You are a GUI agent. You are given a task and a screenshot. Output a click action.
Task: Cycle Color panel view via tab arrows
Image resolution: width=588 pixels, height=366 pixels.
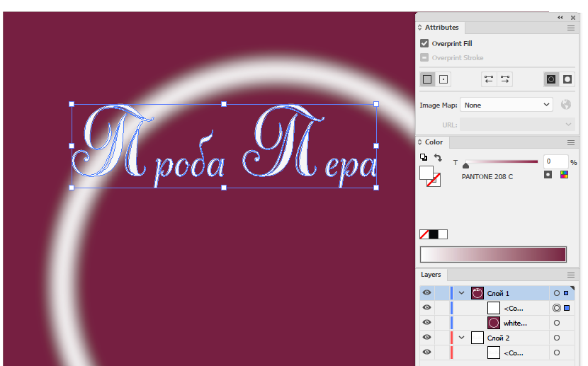(x=419, y=142)
